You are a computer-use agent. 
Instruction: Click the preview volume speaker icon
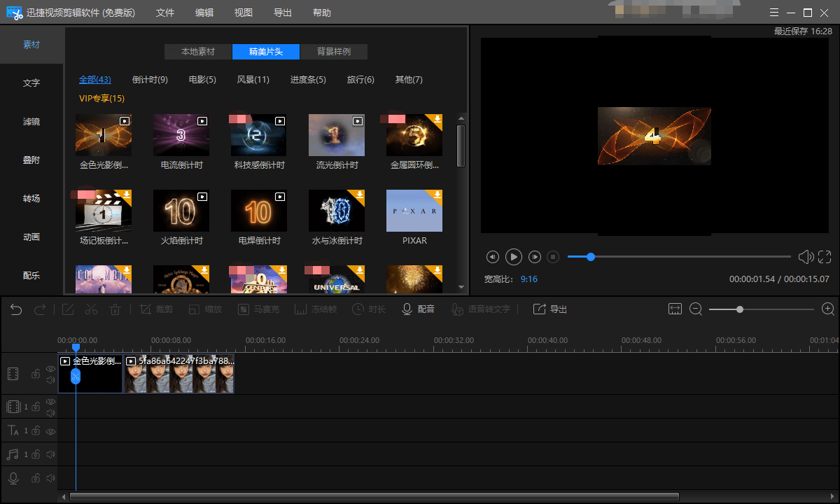(x=806, y=257)
